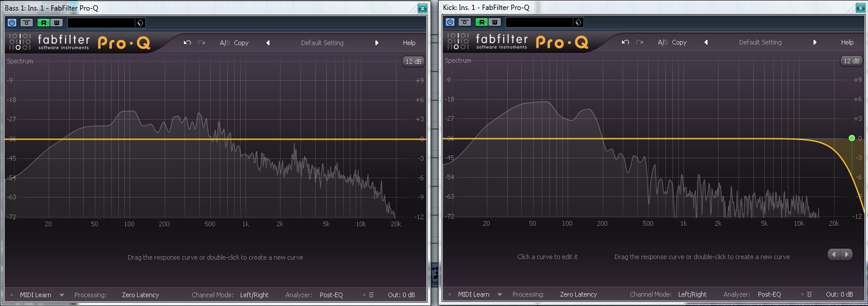Switch the A/B state in Bass Pro-Q

(225, 43)
